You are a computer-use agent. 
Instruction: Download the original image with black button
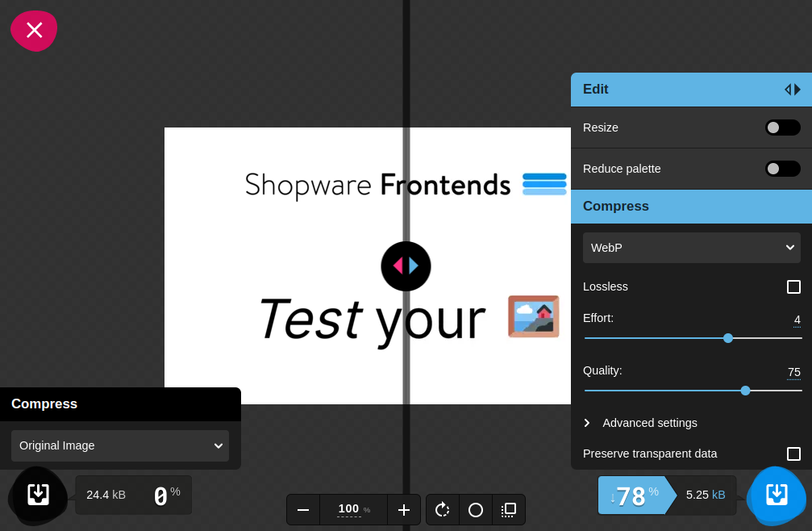click(38, 495)
